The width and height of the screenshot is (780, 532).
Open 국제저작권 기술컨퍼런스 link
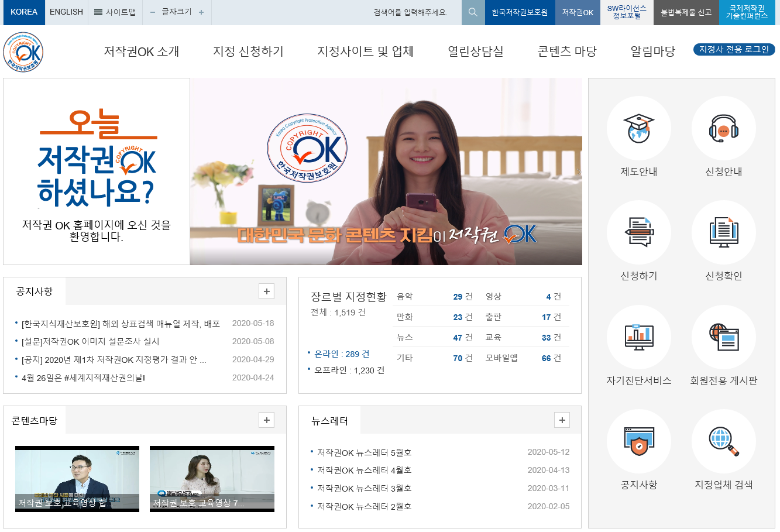[x=747, y=12]
